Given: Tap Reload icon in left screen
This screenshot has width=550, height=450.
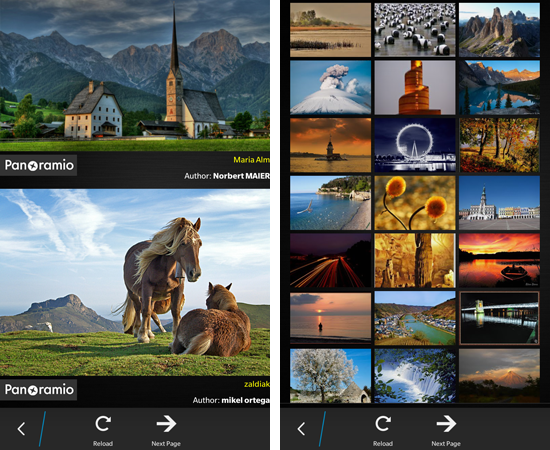Looking at the screenshot, I should click(x=103, y=423).
